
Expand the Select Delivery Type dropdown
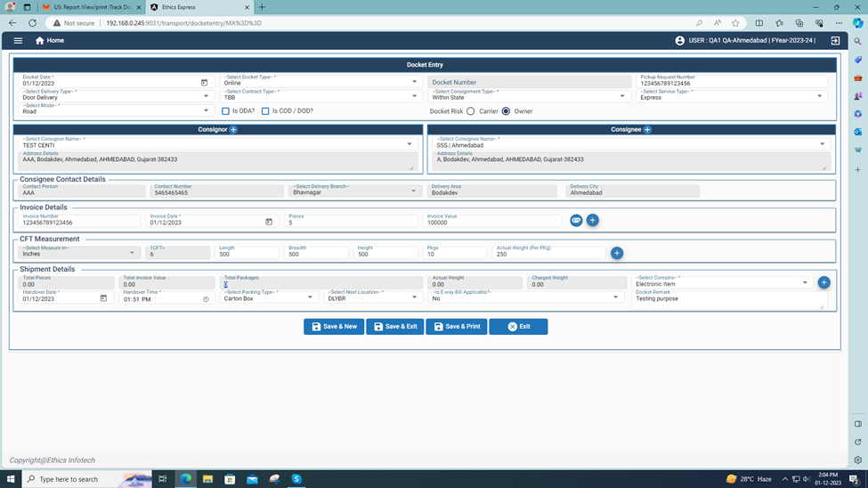[206, 96]
